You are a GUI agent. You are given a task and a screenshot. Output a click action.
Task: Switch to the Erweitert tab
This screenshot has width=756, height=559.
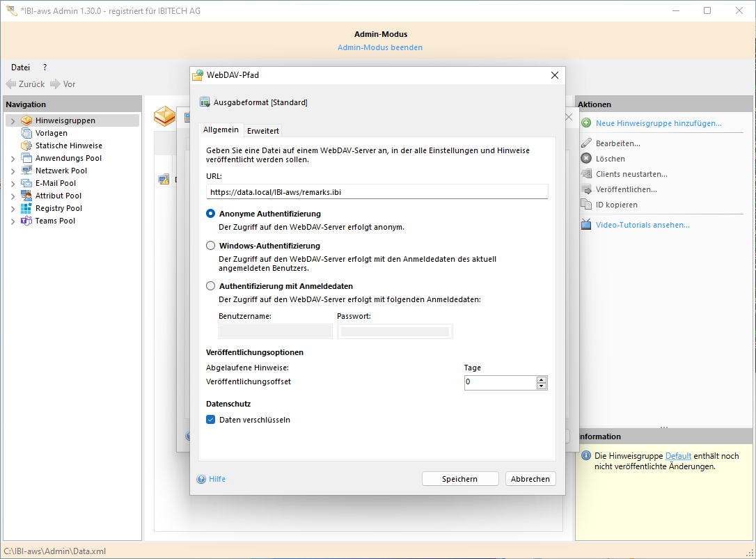pos(262,130)
